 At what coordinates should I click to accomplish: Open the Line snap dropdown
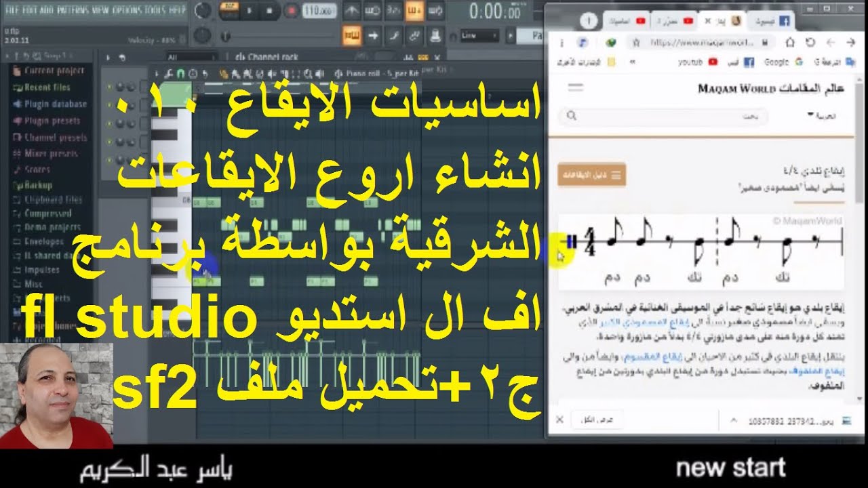pyautogui.click(x=479, y=35)
